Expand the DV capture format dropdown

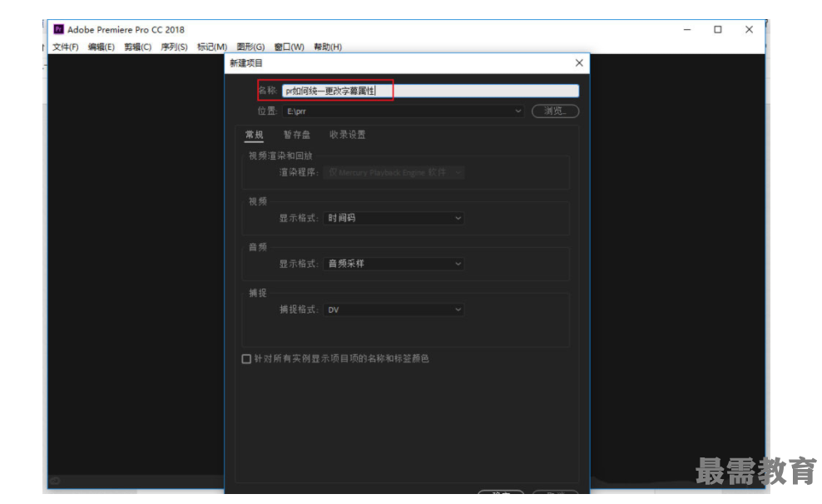[x=393, y=309]
